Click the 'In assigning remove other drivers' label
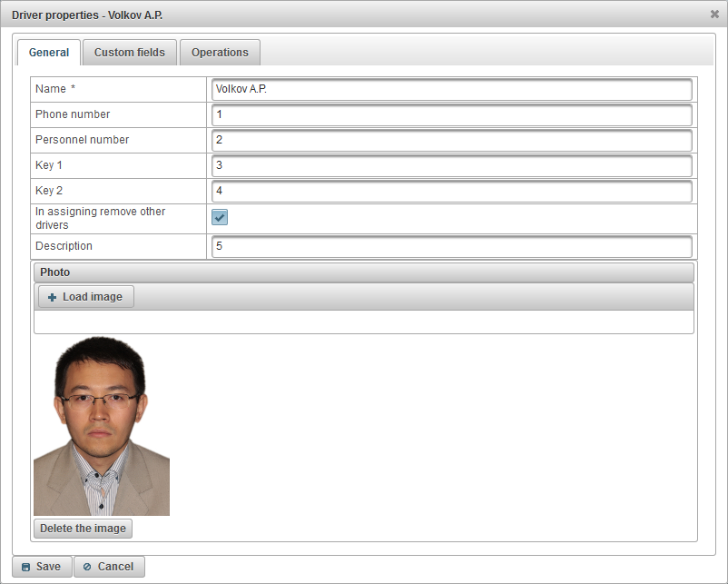This screenshot has height=584, width=728. pyautogui.click(x=100, y=218)
